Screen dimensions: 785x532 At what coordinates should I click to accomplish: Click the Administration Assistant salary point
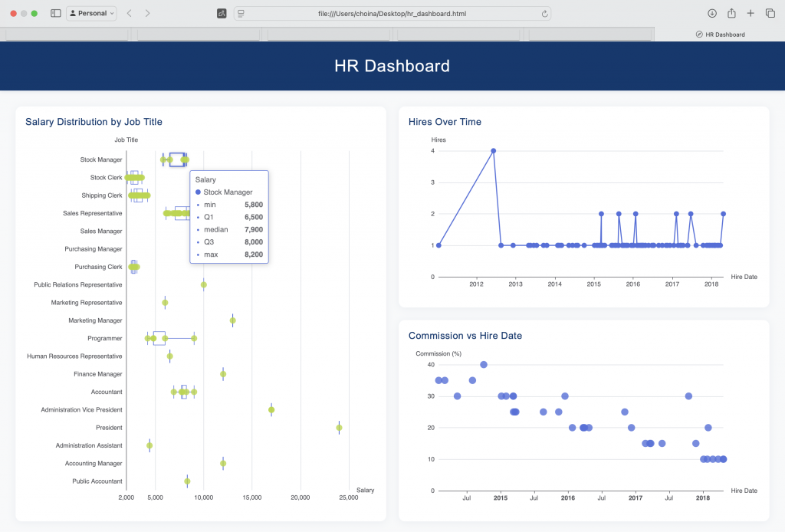[149, 445]
